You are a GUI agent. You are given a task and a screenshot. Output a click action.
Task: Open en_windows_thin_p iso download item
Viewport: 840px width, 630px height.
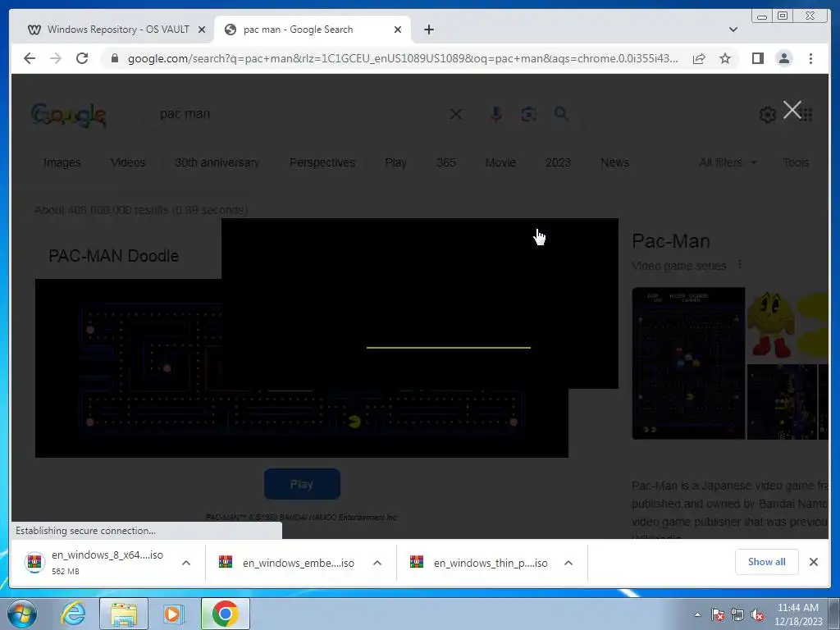pos(479,563)
